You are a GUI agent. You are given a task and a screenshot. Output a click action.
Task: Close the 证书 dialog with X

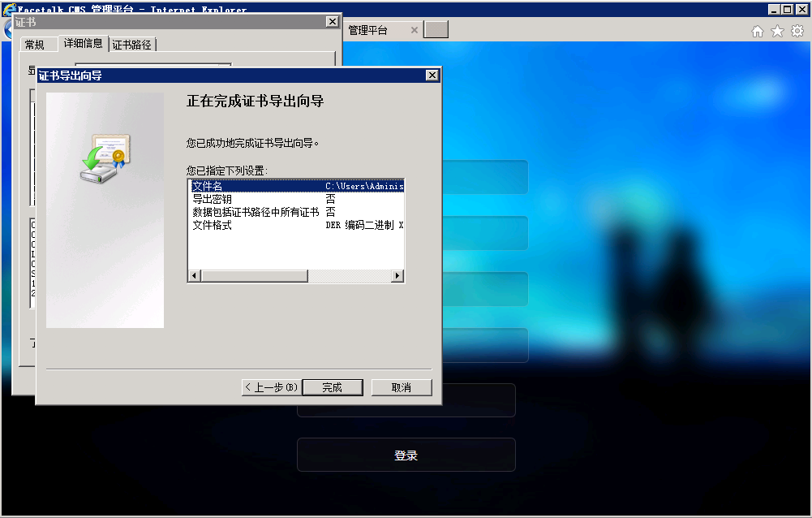332,22
